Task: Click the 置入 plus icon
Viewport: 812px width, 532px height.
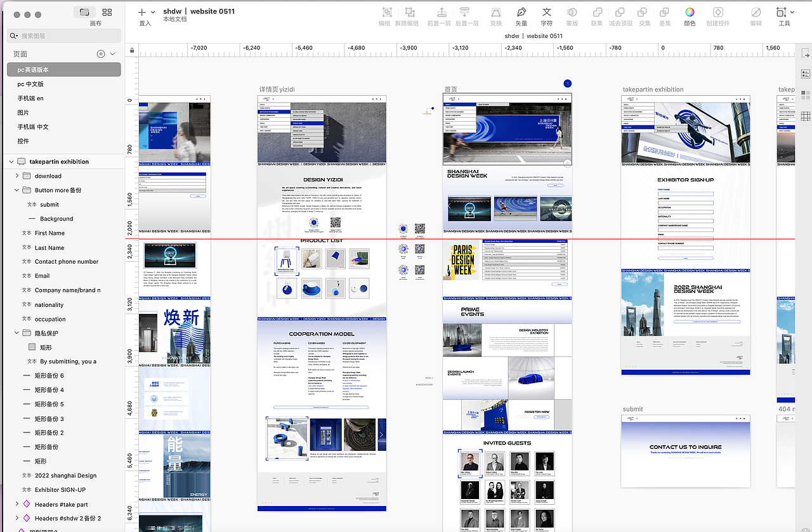Action: (x=142, y=12)
